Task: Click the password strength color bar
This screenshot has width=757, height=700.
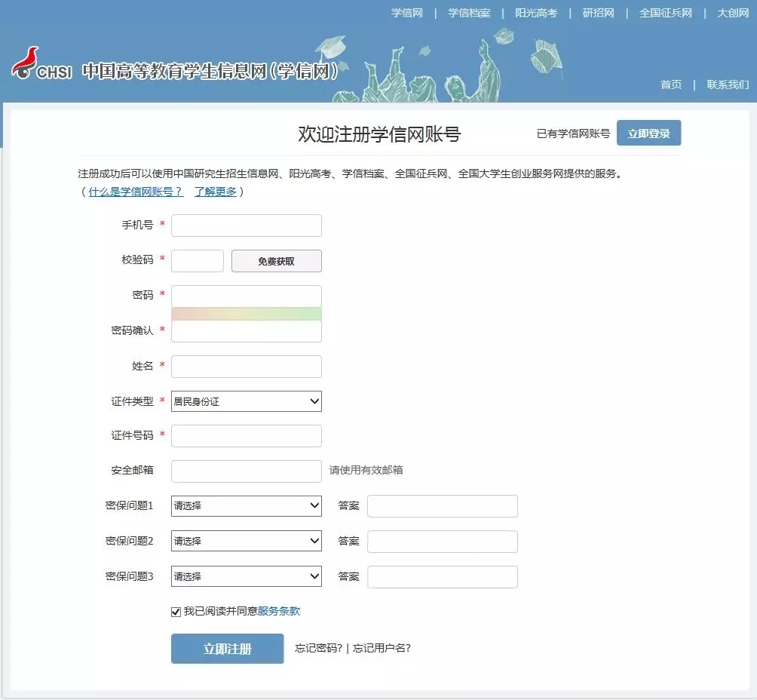Action: click(x=247, y=314)
